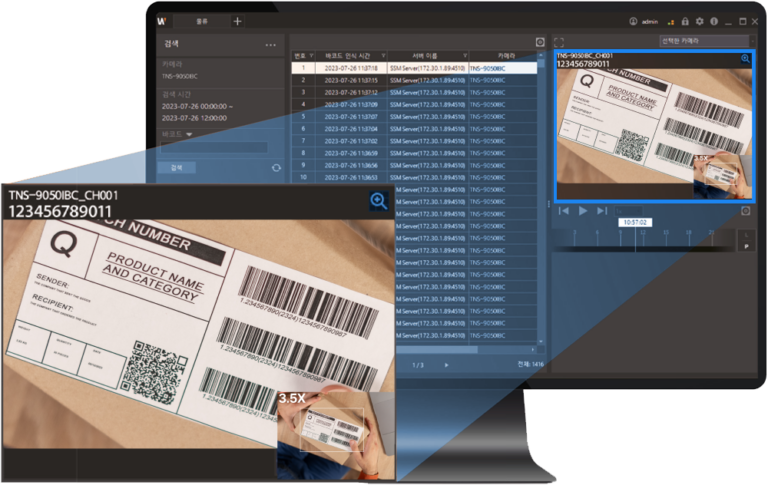Open the 1x playback speed dropdown

coord(628,211)
